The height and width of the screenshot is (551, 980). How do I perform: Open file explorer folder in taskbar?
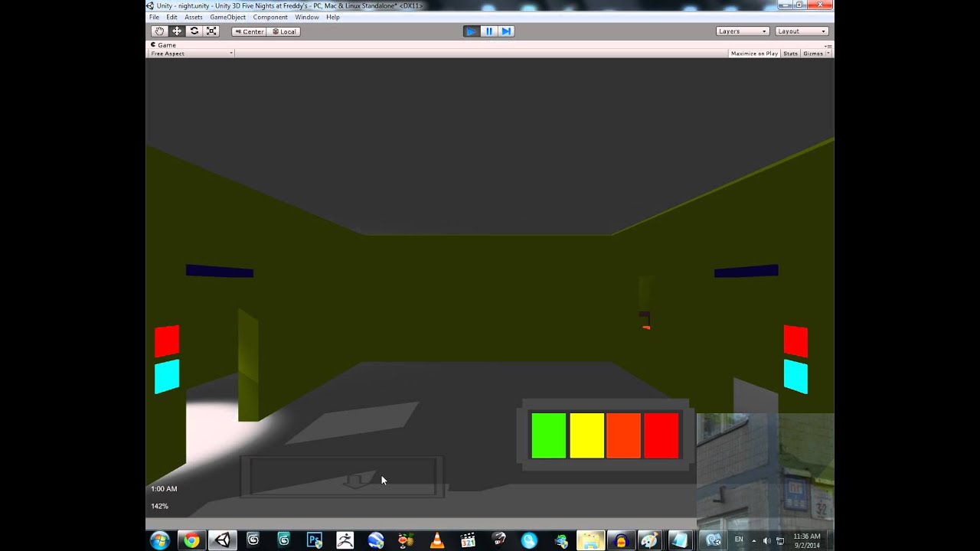tap(590, 541)
